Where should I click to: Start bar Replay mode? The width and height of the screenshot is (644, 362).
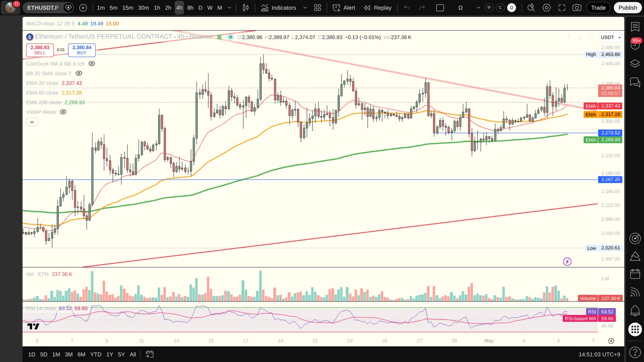377,8
